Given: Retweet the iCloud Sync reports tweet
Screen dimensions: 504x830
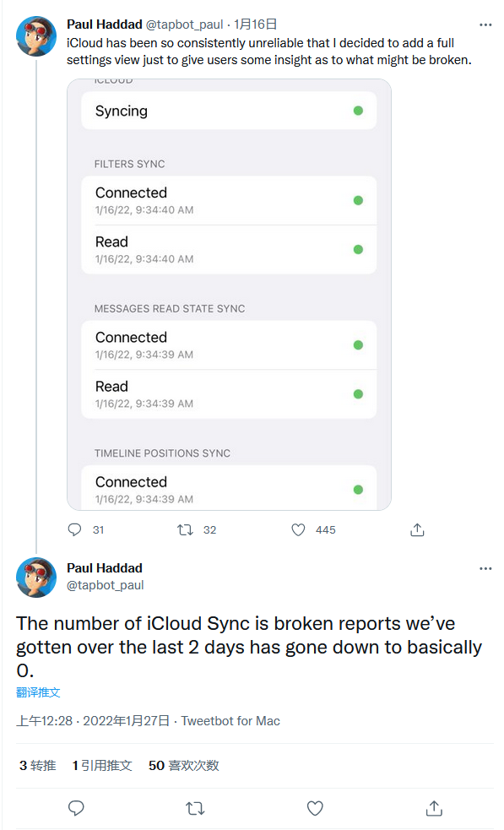Looking at the screenshot, I should (195, 808).
